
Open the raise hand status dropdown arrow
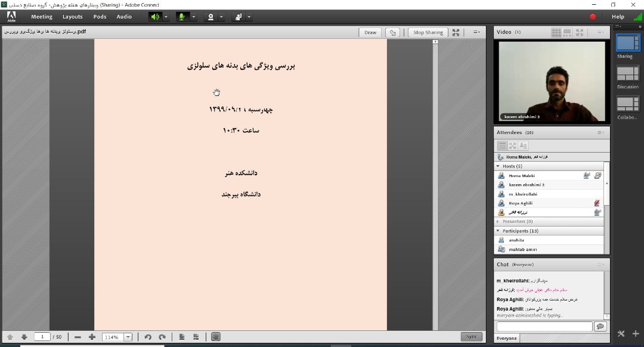[249, 17]
